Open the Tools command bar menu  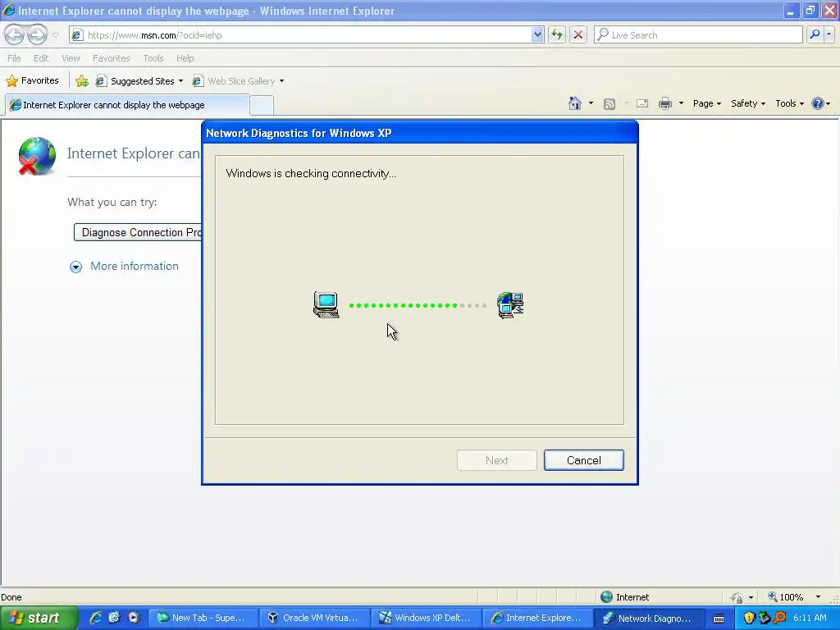(x=789, y=103)
